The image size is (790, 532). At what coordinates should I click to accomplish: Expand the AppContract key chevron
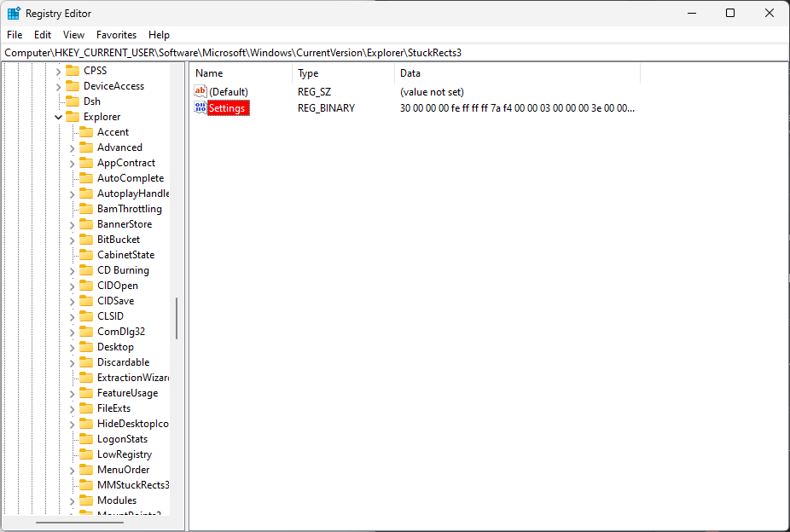point(72,163)
